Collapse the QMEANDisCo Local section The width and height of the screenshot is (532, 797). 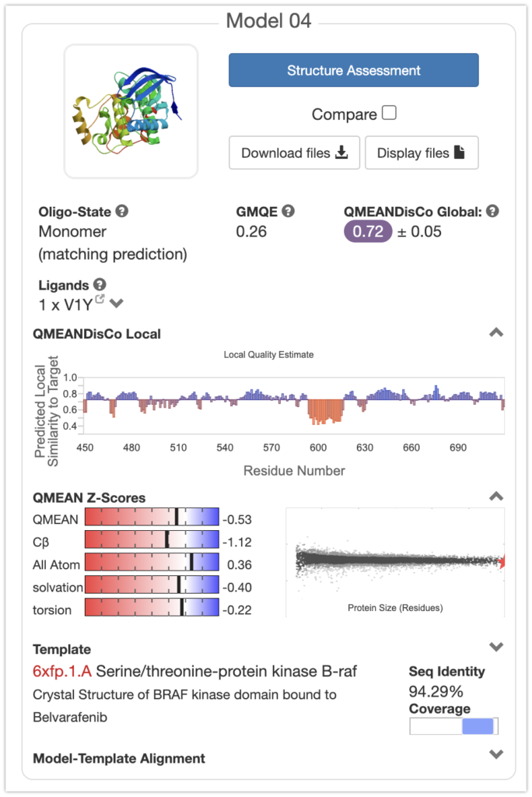[x=495, y=333]
